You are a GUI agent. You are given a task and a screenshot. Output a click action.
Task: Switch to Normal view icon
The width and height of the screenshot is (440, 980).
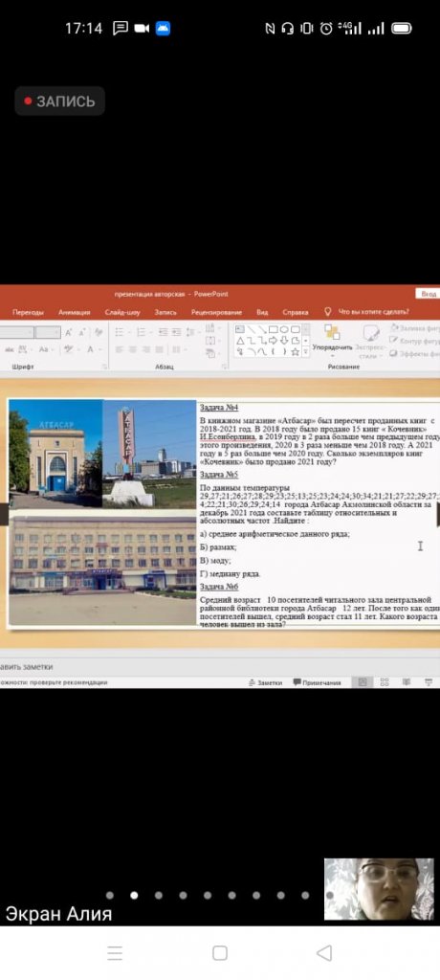362,682
